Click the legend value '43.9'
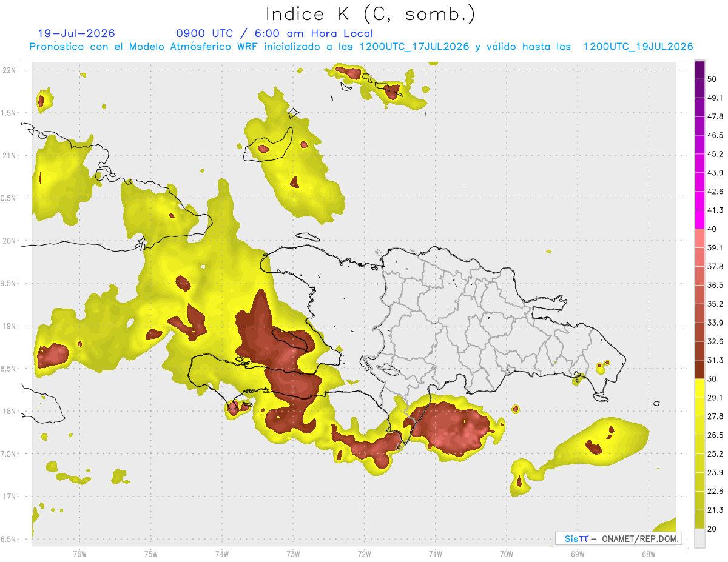Screen dimensions: 728x562 tap(715, 173)
